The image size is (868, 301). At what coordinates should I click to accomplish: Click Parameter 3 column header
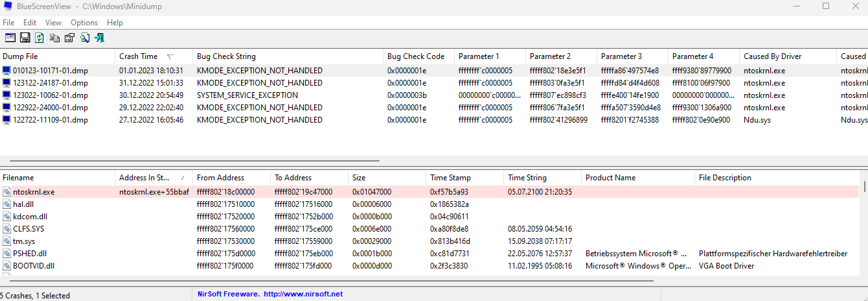pos(633,56)
